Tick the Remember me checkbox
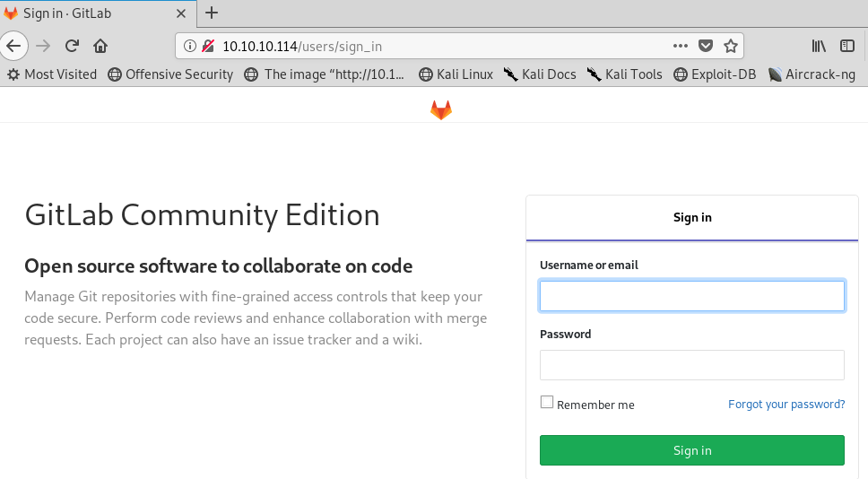 pos(547,402)
